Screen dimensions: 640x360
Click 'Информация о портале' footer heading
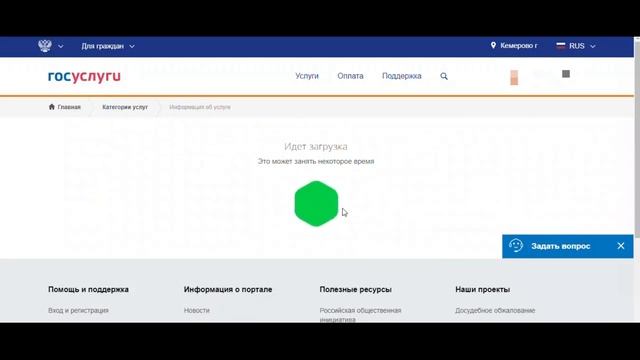pos(228,289)
